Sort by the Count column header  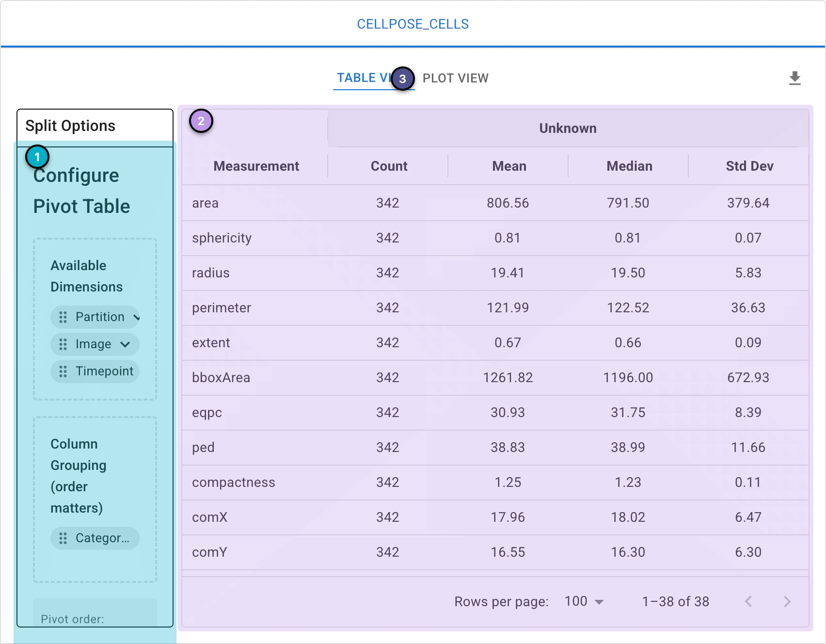(x=389, y=166)
